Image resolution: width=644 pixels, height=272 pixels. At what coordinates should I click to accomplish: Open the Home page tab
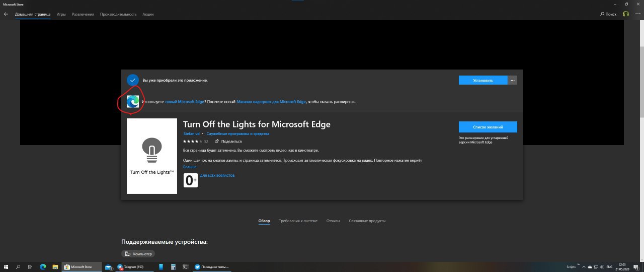pos(33,14)
